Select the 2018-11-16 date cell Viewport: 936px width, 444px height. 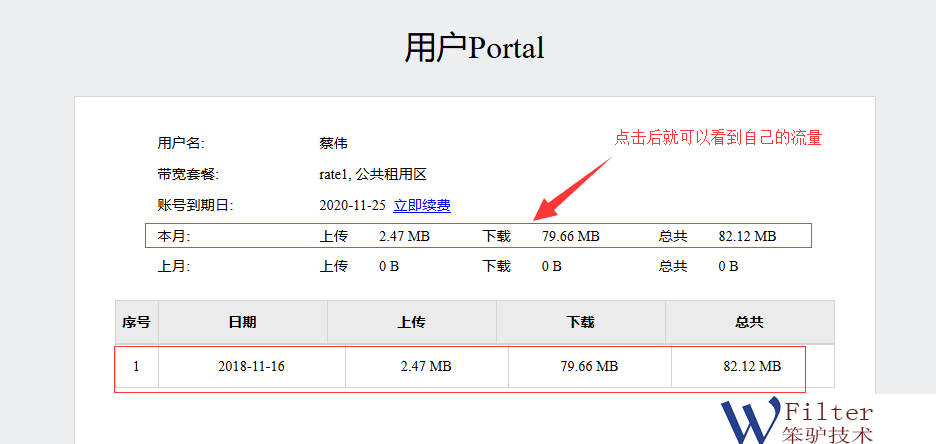[x=251, y=367]
